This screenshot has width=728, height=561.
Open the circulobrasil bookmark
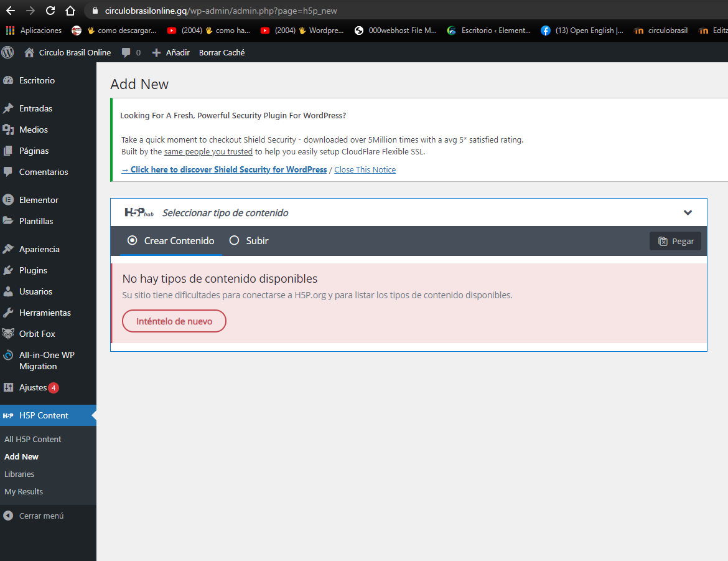pyautogui.click(x=661, y=31)
